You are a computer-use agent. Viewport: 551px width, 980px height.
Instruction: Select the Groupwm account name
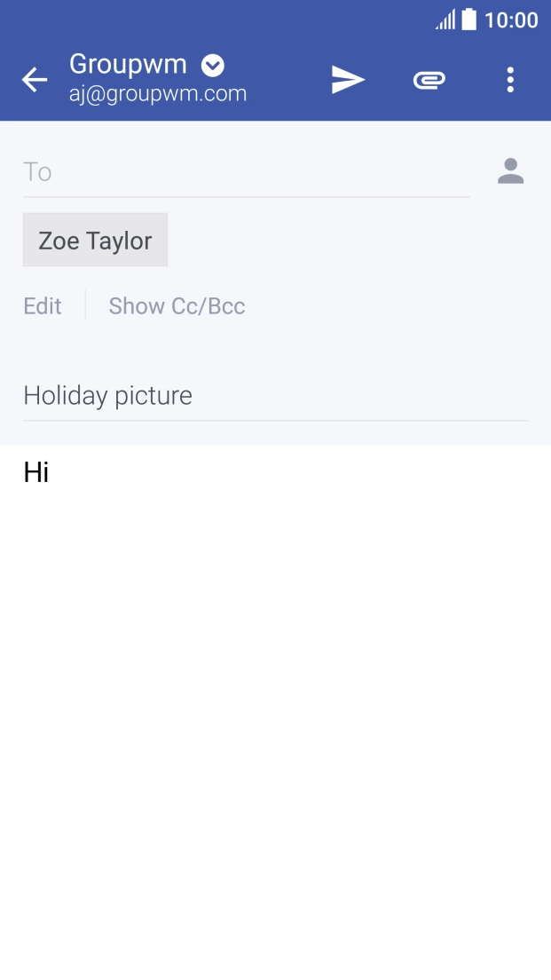coord(128,65)
